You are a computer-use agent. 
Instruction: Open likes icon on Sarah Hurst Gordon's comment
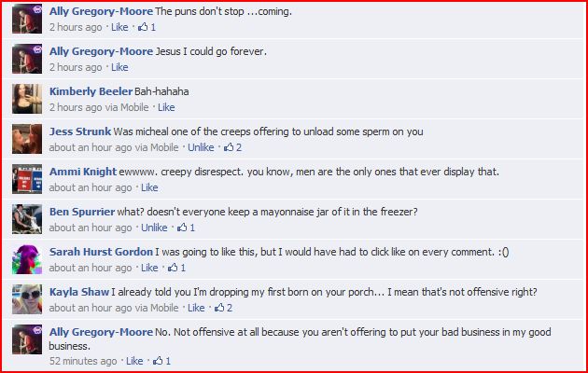(173, 268)
